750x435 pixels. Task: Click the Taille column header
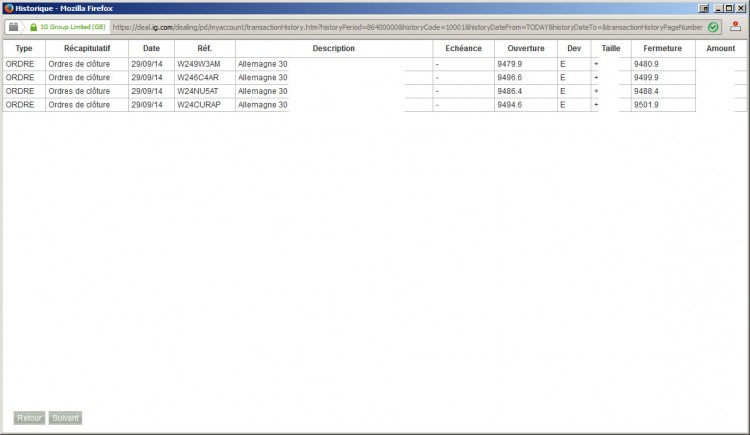coord(611,48)
